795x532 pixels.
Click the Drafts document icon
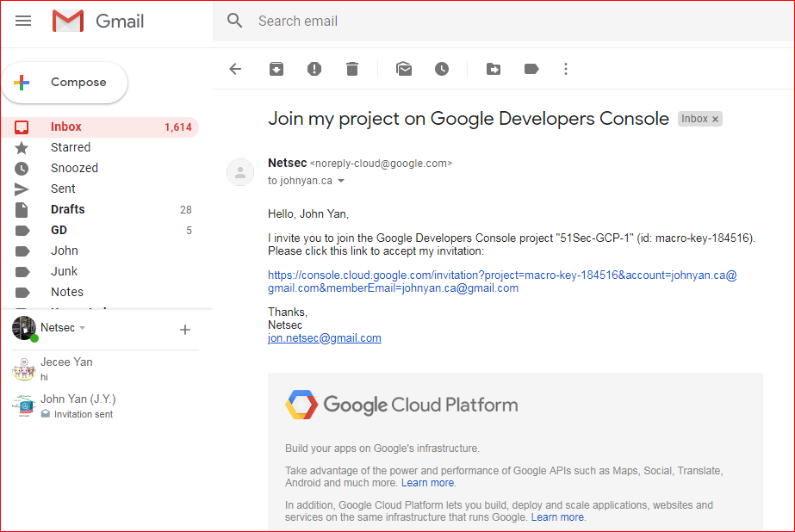pyautogui.click(x=22, y=210)
